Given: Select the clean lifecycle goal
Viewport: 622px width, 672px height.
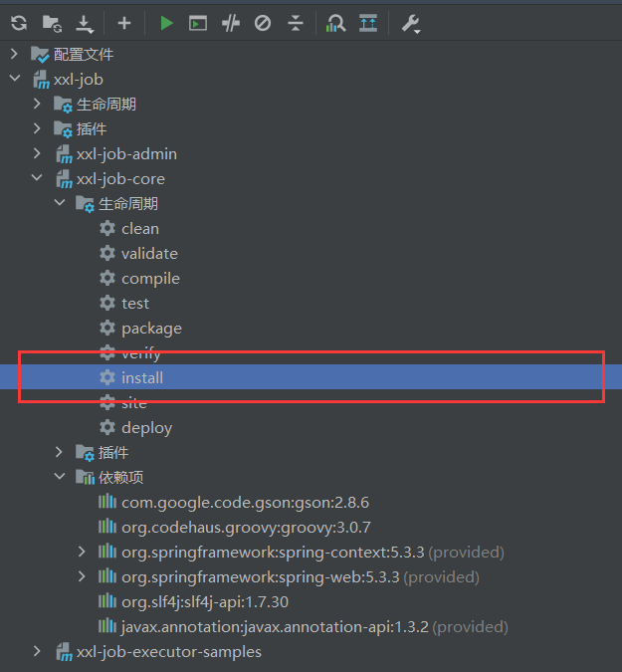Looking at the screenshot, I should (x=140, y=229).
